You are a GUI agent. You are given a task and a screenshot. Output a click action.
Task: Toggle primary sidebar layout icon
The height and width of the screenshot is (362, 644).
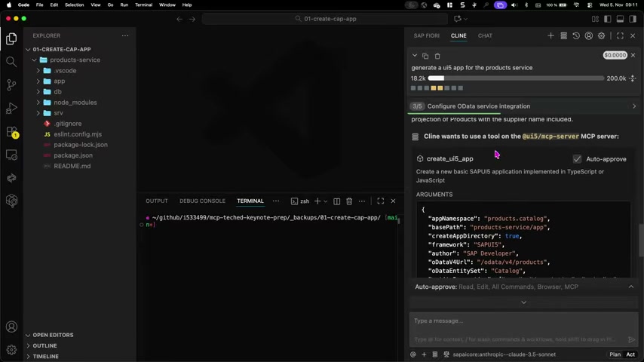[x=608, y=19]
